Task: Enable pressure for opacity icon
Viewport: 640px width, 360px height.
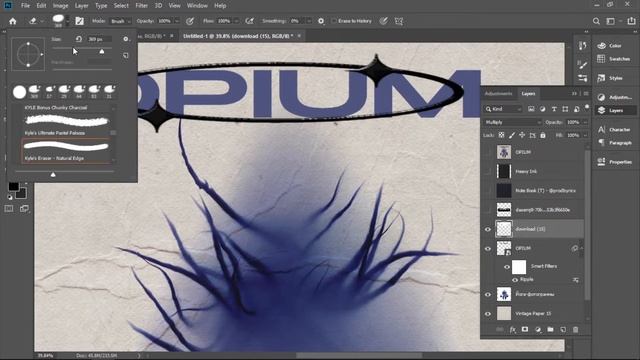Action: pos(190,21)
